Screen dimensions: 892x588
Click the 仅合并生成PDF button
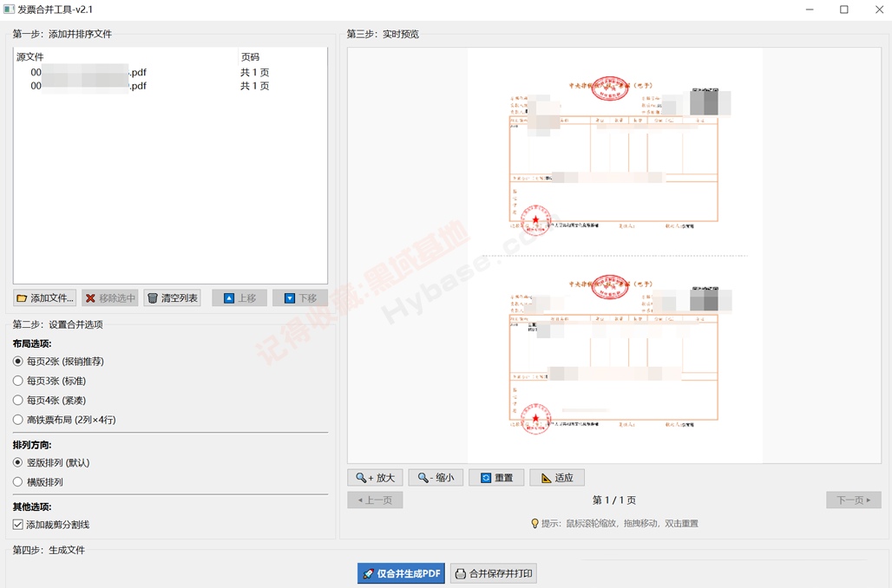[401, 573]
